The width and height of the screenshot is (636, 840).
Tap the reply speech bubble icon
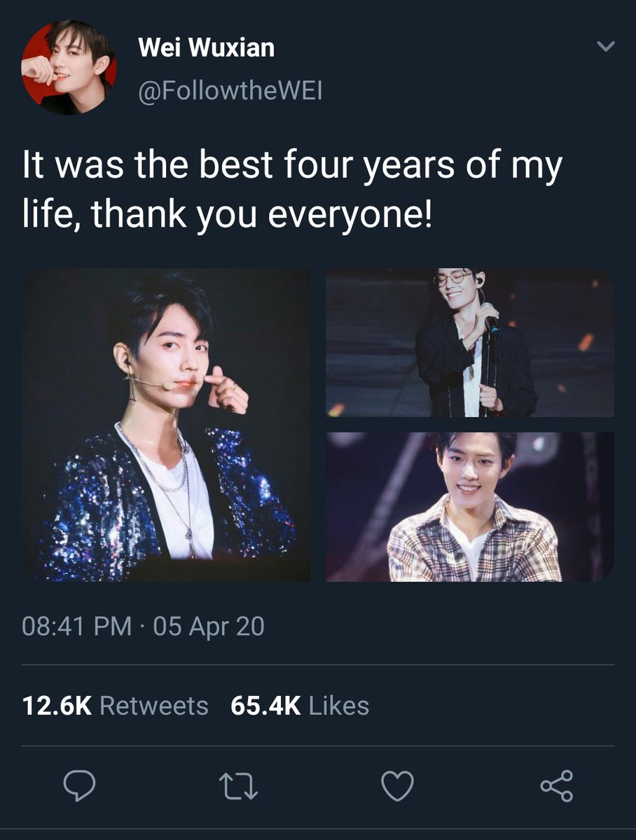(x=79, y=785)
